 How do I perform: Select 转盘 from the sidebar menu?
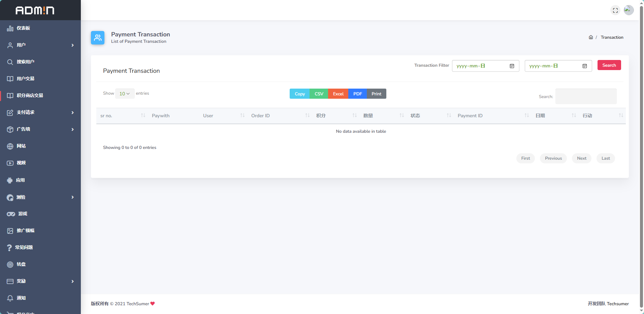tap(21, 264)
